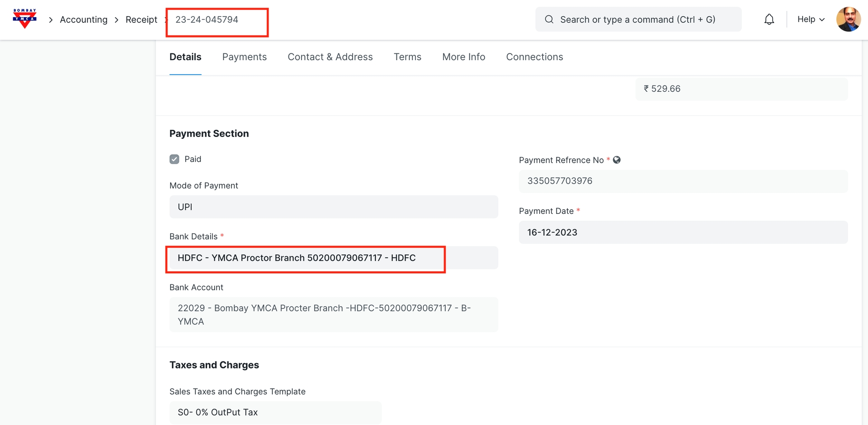The image size is (868, 425).
Task: Click the user profile avatar
Action: (848, 19)
